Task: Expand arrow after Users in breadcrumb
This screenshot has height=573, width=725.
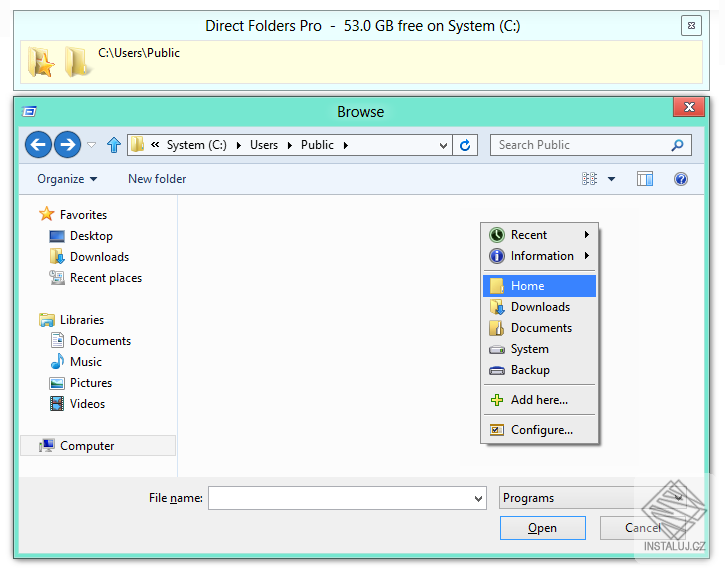Action: [x=289, y=146]
